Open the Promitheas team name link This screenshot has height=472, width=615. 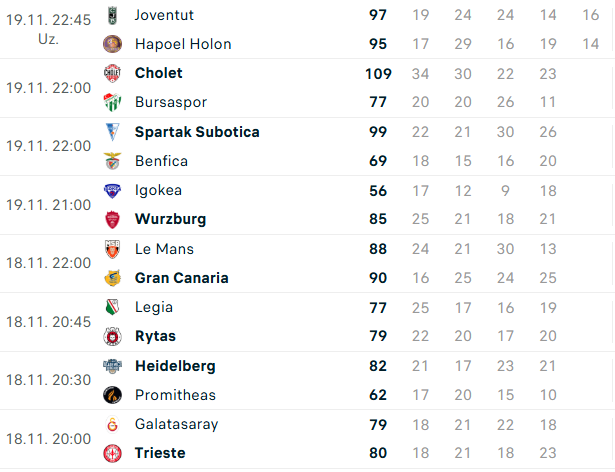point(175,395)
